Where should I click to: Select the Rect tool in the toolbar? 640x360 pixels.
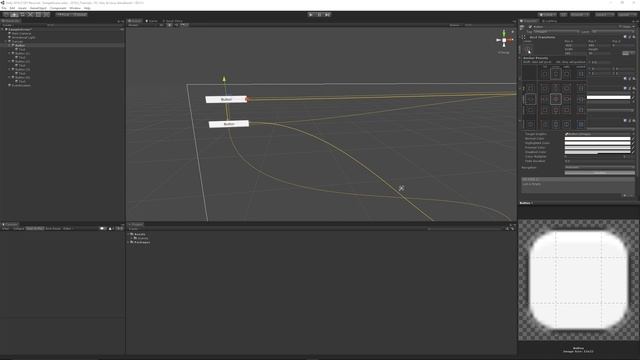pyautogui.click(x=38, y=14)
